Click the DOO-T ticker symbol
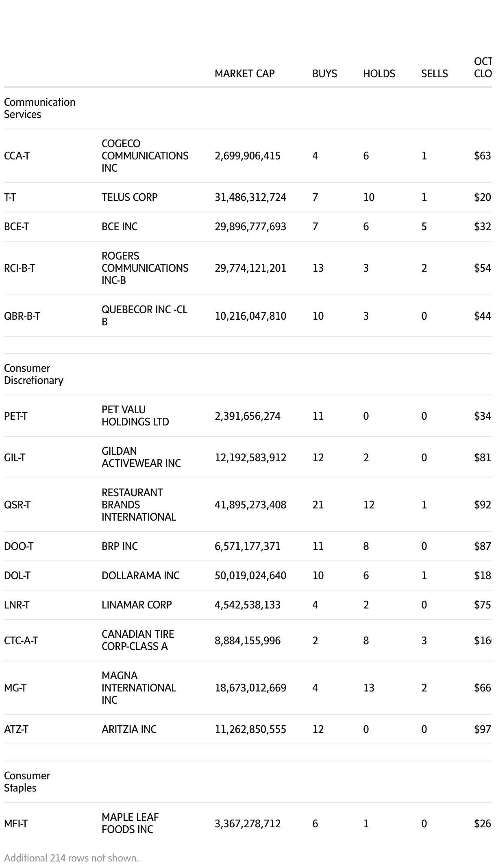The image size is (496, 868). point(19,546)
